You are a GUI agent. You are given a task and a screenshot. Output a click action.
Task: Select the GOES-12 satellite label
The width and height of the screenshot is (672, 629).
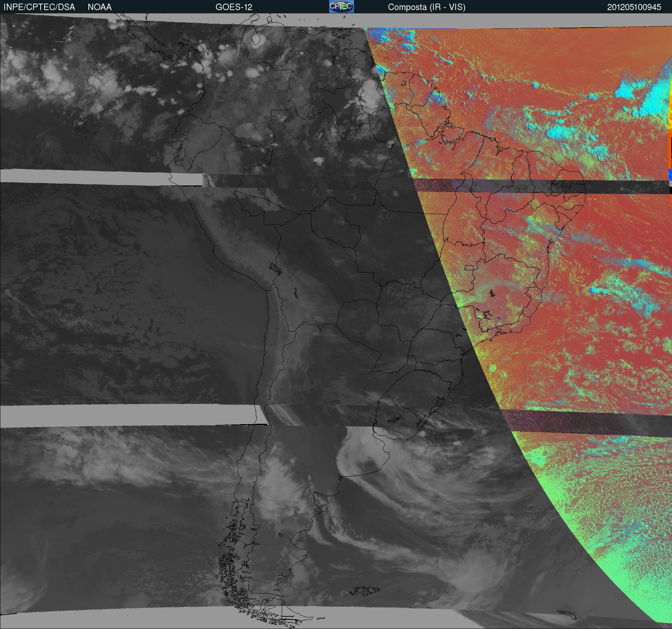[x=234, y=7]
